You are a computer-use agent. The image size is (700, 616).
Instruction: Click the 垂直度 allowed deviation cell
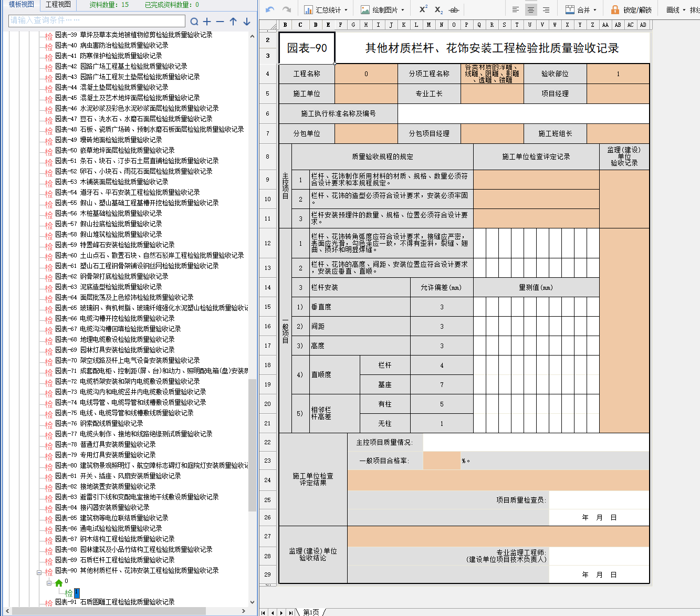442,307
